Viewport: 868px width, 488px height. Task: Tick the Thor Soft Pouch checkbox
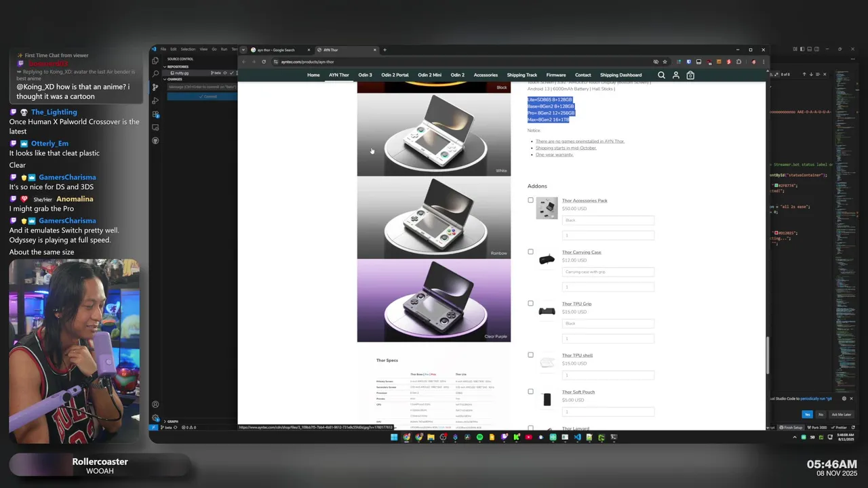click(530, 391)
